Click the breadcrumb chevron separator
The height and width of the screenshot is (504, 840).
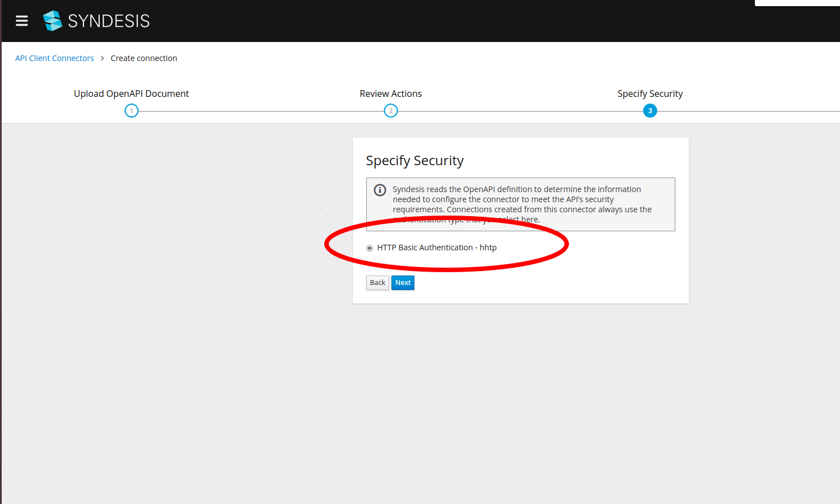tap(102, 58)
